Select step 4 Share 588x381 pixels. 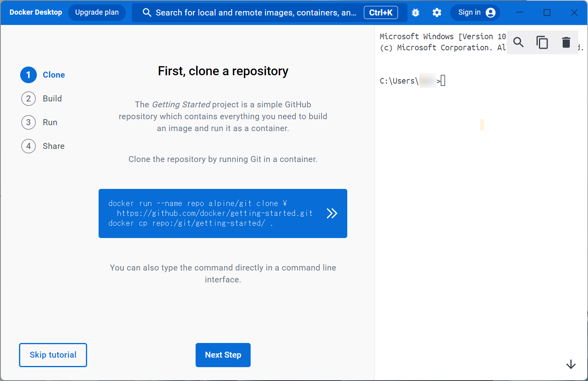click(43, 146)
